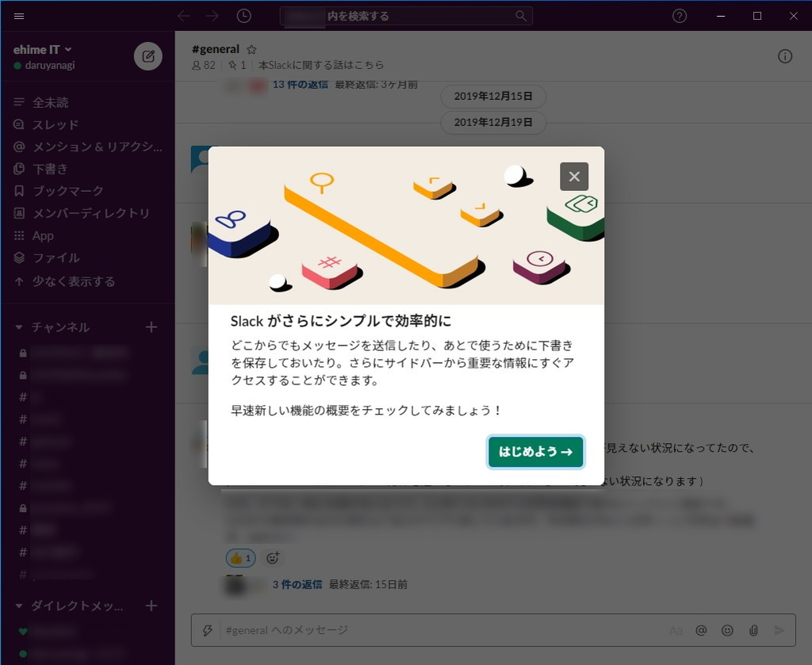Open the emoji picker in the message box
Screen dimensions: 812x665
pyautogui.click(x=727, y=630)
